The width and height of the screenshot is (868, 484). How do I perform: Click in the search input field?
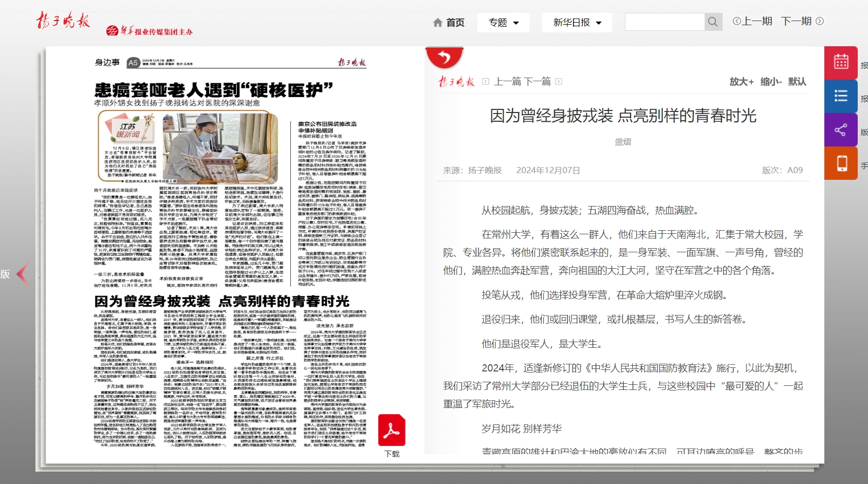(664, 22)
